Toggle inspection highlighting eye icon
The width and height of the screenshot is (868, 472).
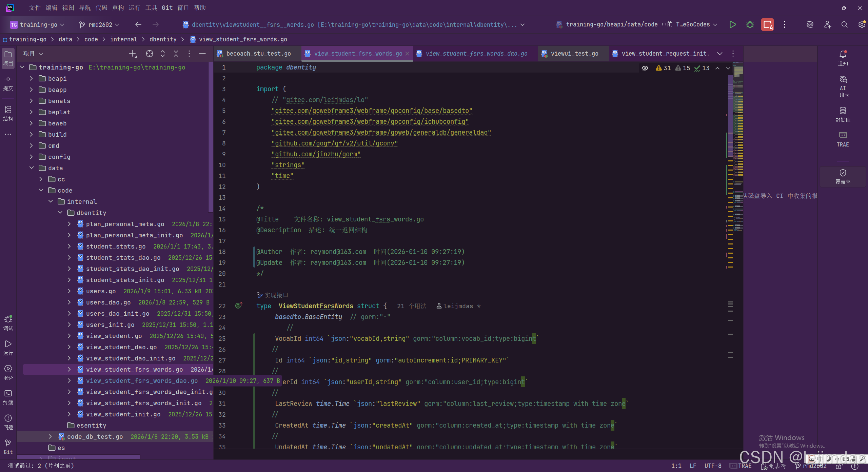click(645, 68)
